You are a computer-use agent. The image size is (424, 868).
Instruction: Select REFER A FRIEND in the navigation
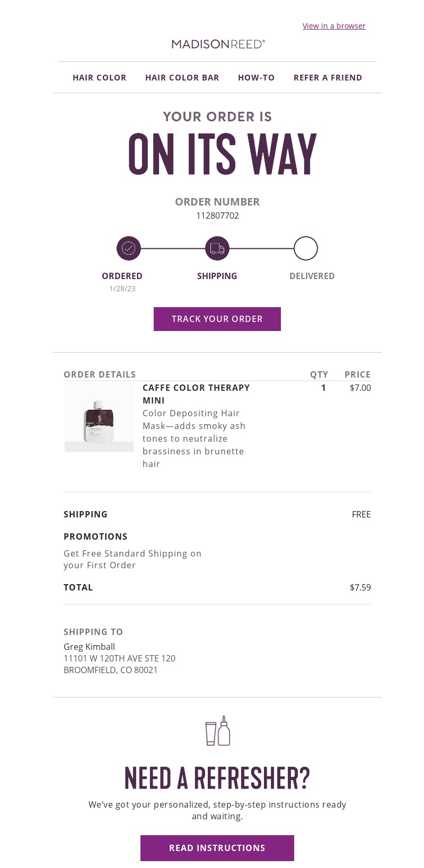[328, 77]
